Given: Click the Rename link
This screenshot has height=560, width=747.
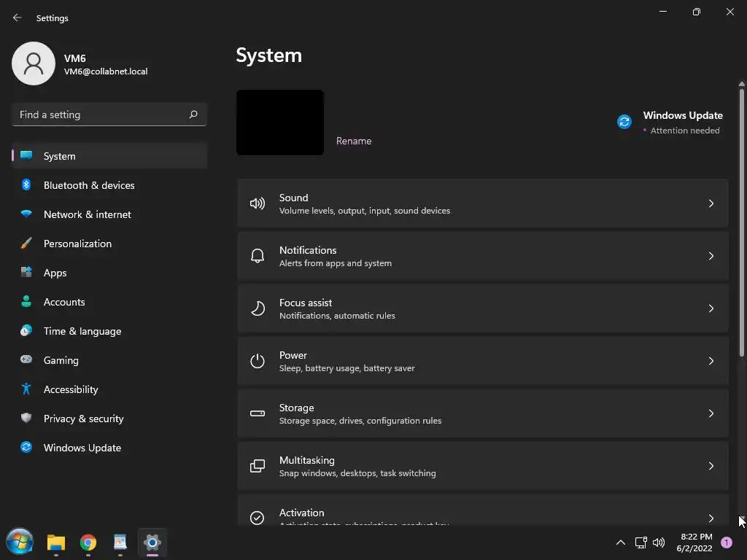Looking at the screenshot, I should point(354,141).
